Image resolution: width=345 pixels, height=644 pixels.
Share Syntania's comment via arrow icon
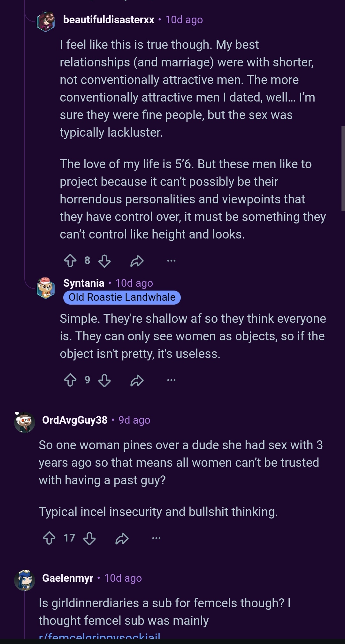[137, 380]
